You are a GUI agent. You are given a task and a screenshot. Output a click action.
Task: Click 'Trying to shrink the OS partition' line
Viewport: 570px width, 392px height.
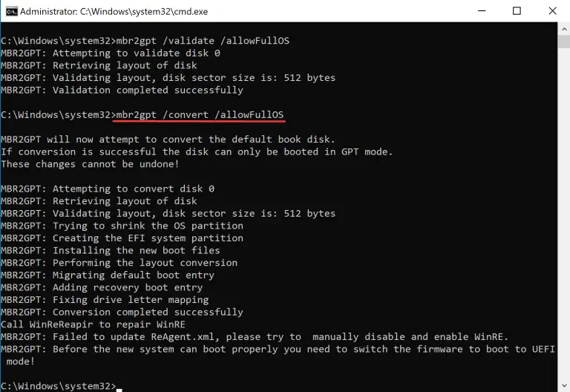pyautogui.click(x=122, y=226)
